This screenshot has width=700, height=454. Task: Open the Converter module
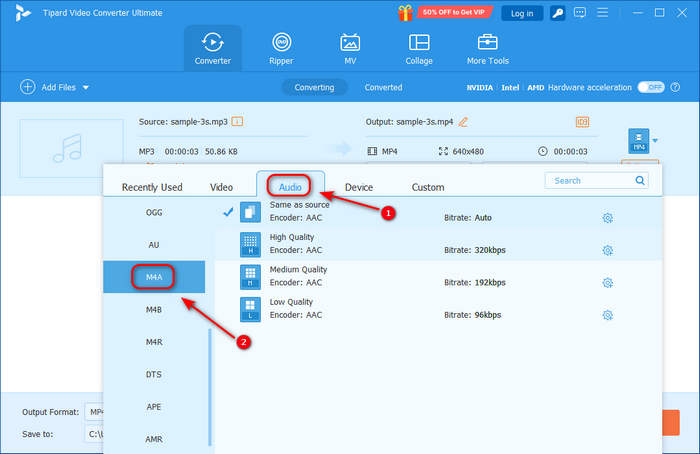click(x=212, y=49)
